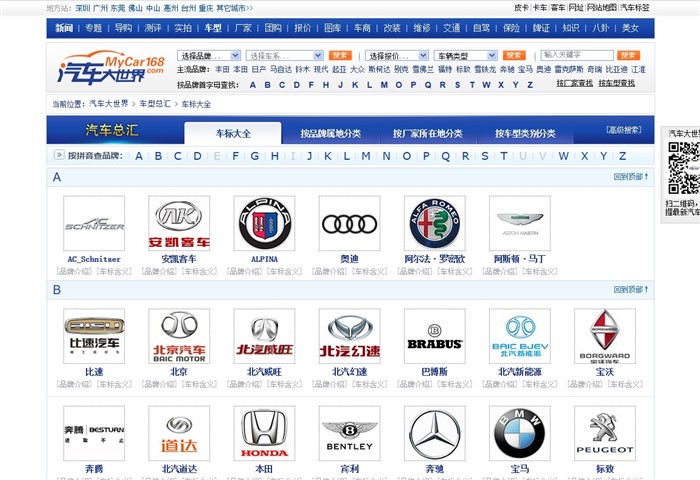Click the 高级搜索 link
The height and width of the screenshot is (480, 700).
pos(624,129)
